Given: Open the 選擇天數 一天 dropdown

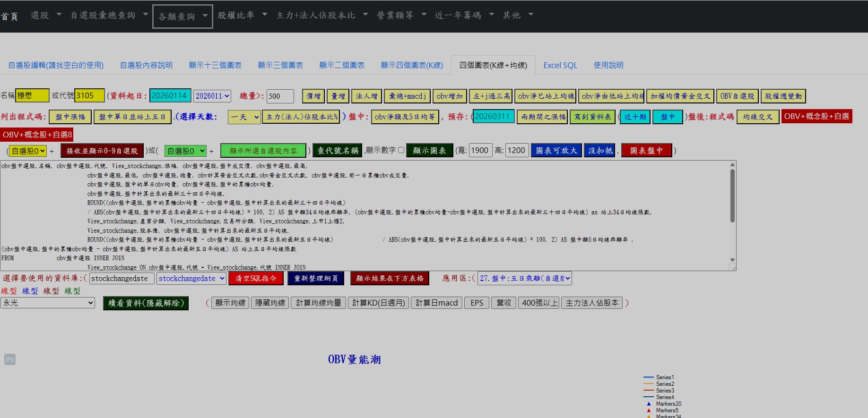Looking at the screenshot, I should (244, 117).
